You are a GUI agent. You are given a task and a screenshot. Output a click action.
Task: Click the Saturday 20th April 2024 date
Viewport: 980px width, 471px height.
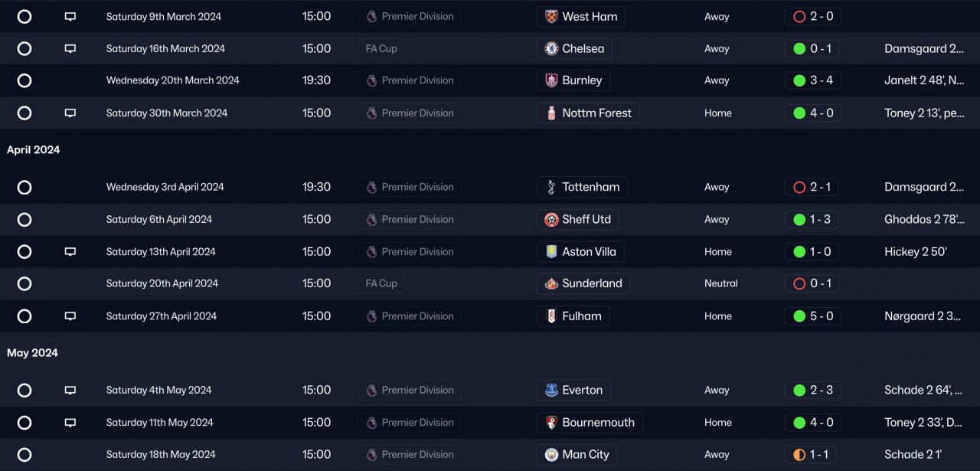162,283
